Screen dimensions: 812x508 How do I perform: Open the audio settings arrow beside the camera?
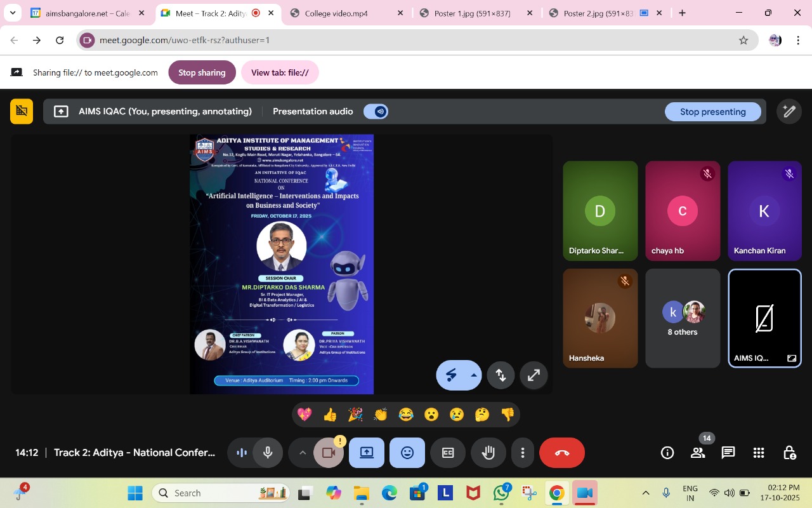(303, 453)
